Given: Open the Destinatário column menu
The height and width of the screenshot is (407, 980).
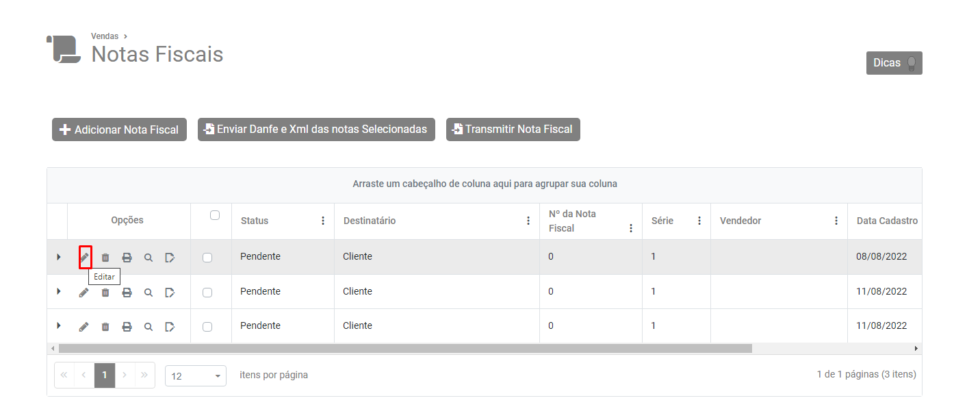Looking at the screenshot, I should click(x=528, y=221).
